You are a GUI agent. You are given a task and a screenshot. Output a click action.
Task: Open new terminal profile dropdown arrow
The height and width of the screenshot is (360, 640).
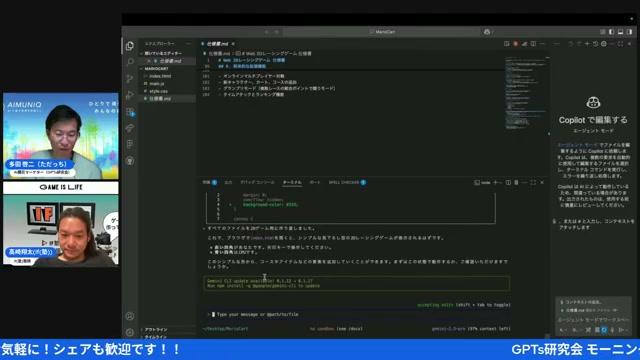(500, 182)
